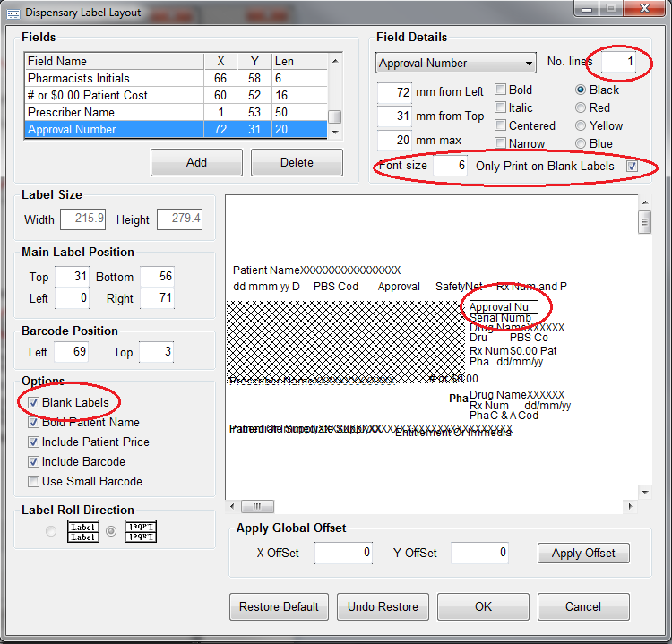Select the Blue color option
Viewport: 672px width, 644px height.
click(x=581, y=143)
